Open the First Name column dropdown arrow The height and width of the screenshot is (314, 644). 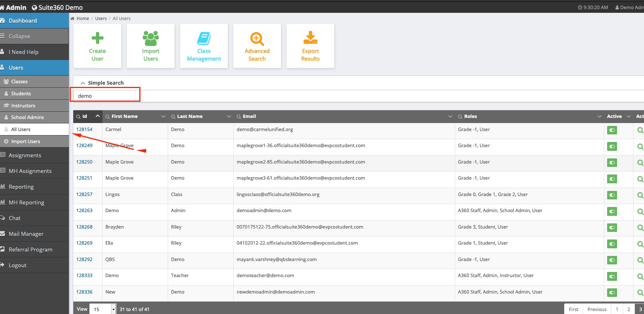coord(163,116)
